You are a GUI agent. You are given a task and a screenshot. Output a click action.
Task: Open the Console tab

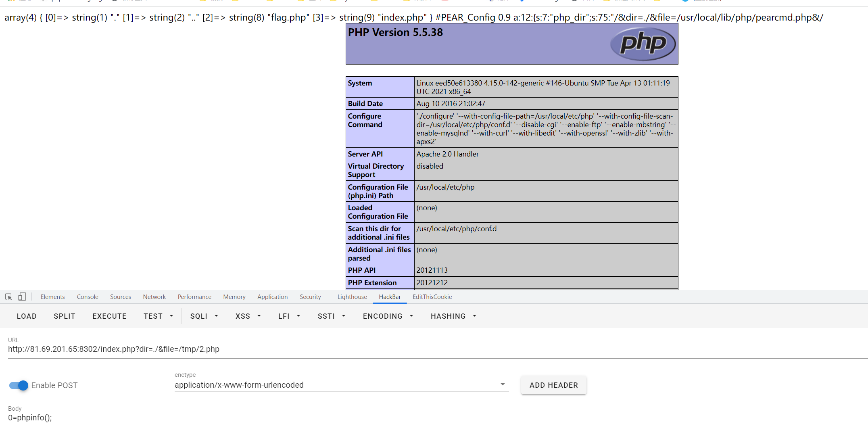[x=88, y=297]
